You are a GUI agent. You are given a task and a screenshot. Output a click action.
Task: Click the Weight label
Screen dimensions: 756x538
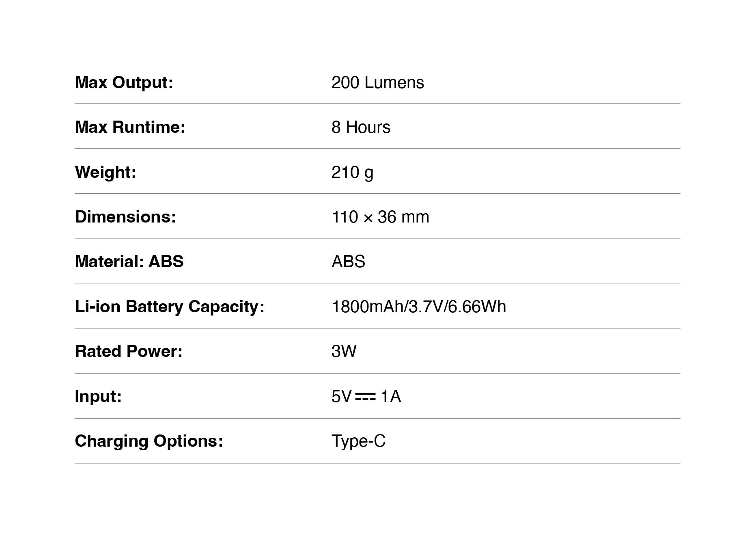point(106,172)
